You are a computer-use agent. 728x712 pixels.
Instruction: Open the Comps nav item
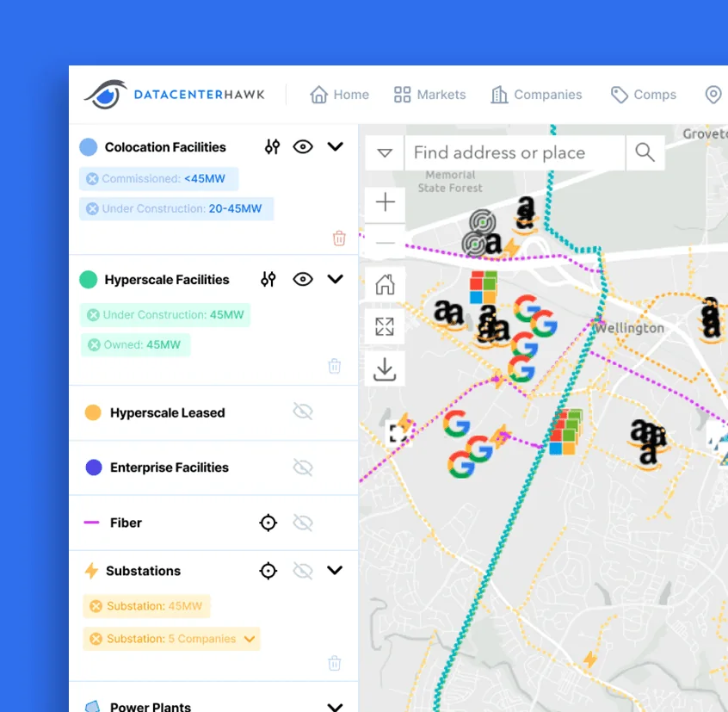[x=643, y=95]
